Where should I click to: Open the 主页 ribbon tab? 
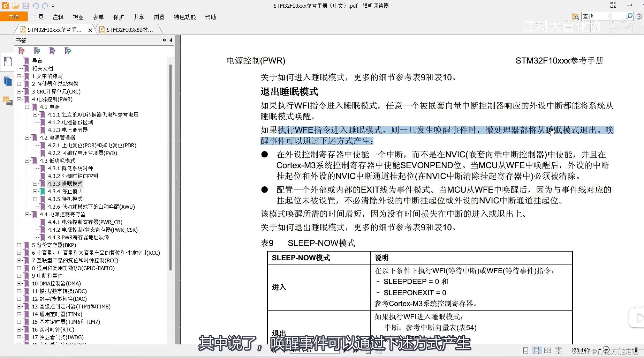click(x=38, y=17)
